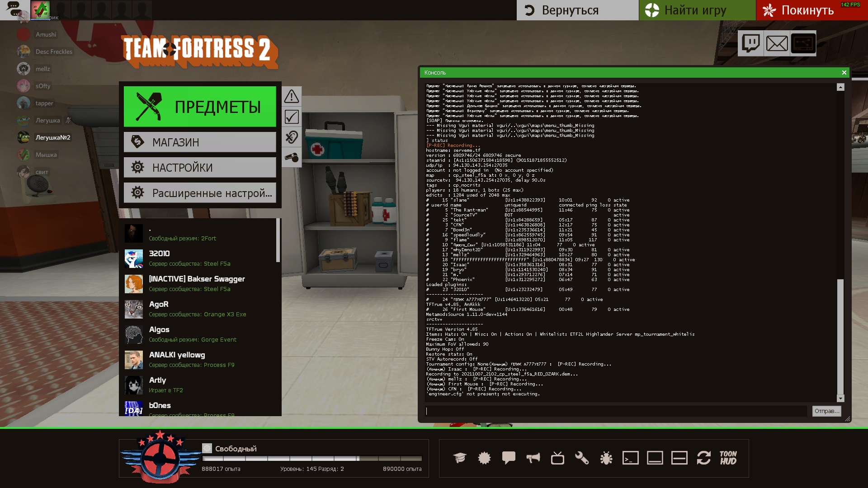
Task: Click the whistle report player icon
Action: 292,158
